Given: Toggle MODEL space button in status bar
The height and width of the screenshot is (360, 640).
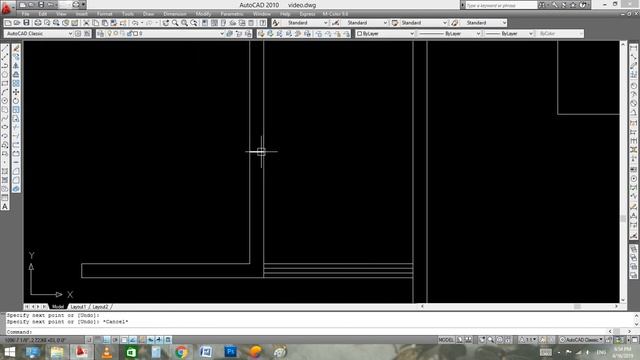Looking at the screenshot, I should pyautogui.click(x=446, y=340).
